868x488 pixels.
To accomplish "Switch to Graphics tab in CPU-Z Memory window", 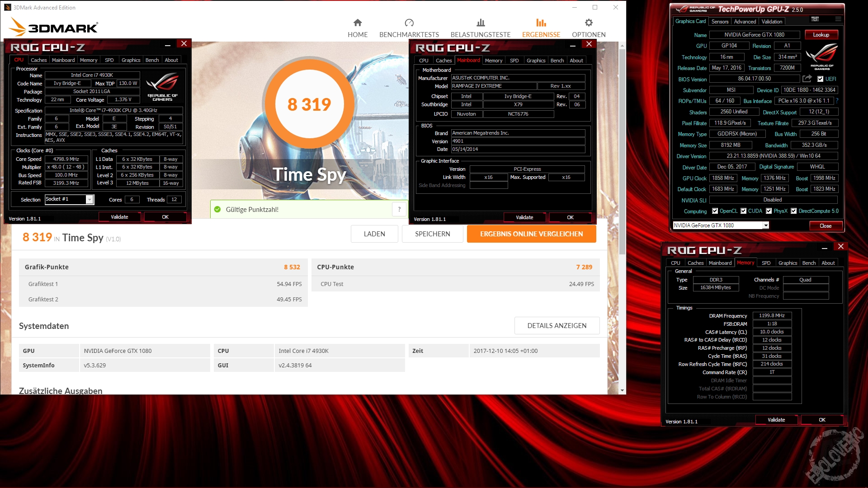I will pos(788,263).
